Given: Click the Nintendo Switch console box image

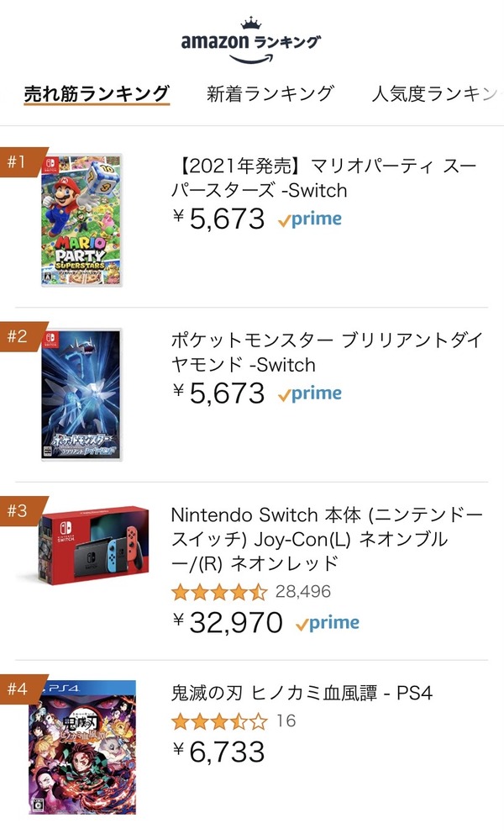Looking at the screenshot, I should click(93, 546).
